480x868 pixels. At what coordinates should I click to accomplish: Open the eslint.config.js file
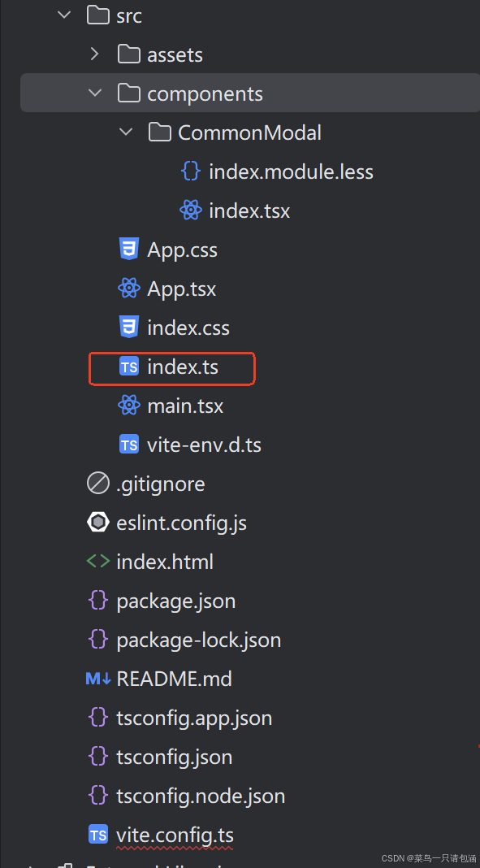pyautogui.click(x=181, y=523)
